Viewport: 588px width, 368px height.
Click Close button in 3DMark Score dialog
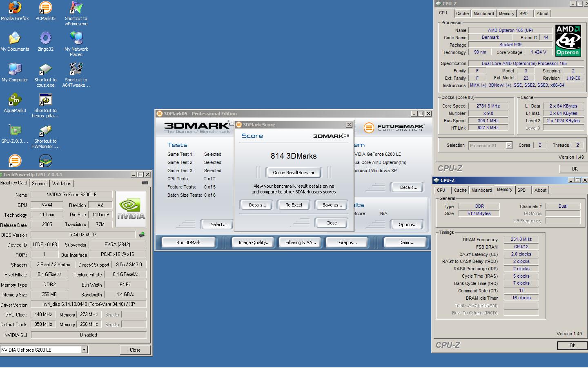332,223
